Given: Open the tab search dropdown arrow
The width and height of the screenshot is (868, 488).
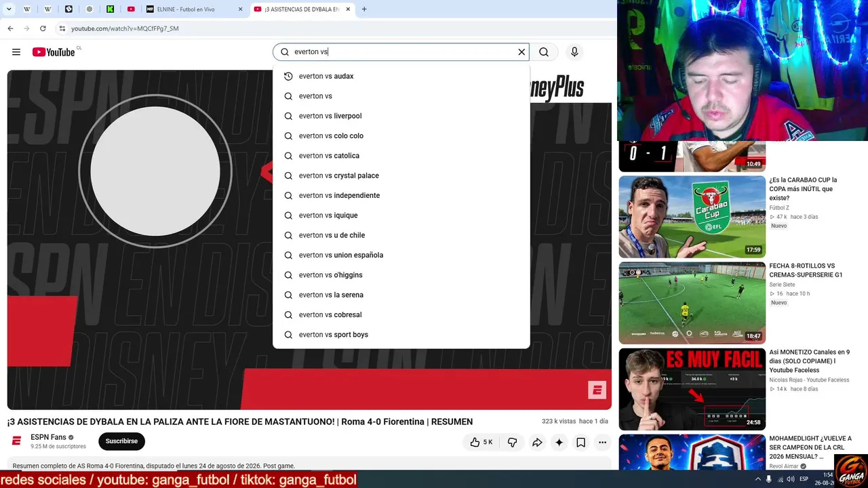Looking at the screenshot, I should (x=9, y=9).
